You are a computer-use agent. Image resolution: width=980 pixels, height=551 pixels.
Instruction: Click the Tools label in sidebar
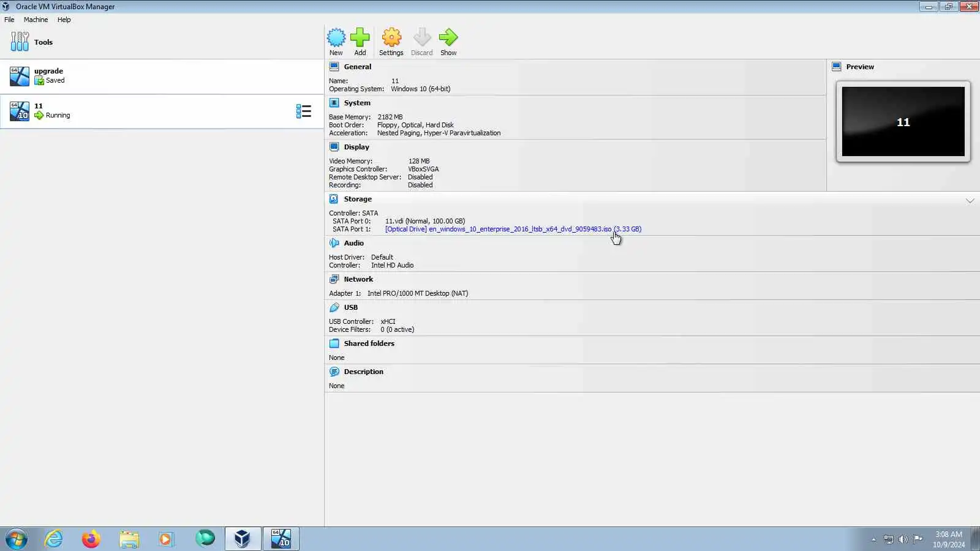[43, 42]
